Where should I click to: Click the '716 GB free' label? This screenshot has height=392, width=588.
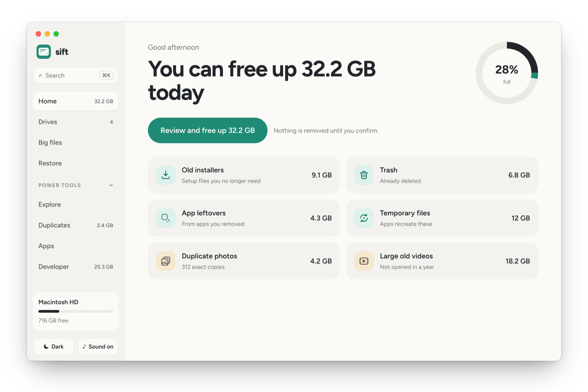click(x=53, y=321)
